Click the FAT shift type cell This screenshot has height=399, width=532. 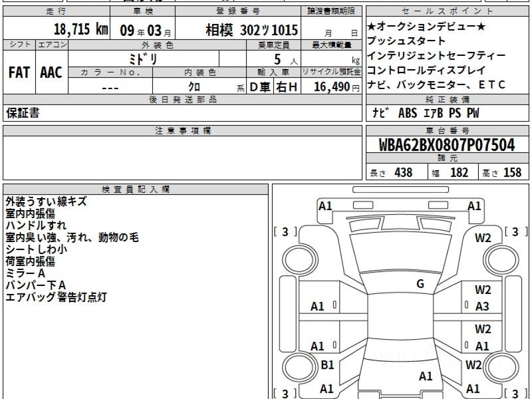pos(19,73)
